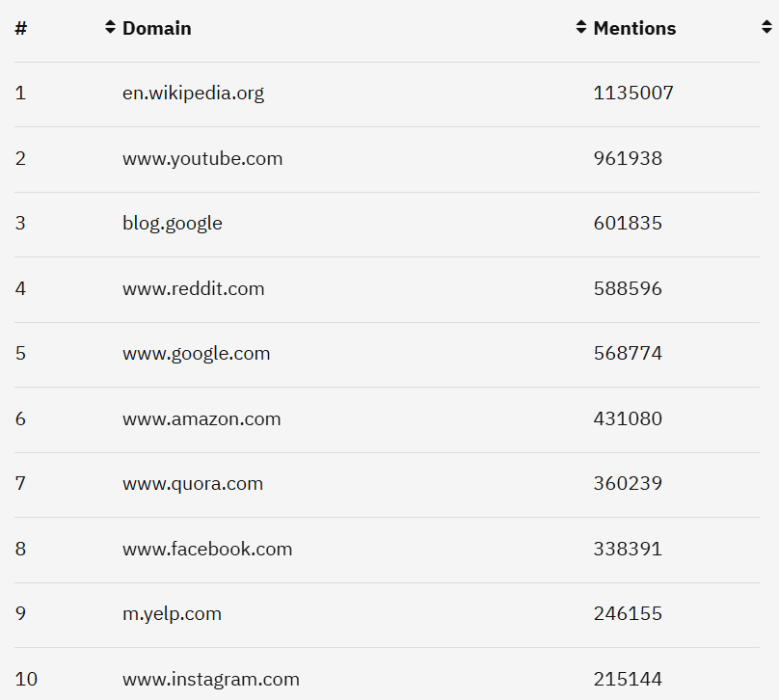Select the www.instagram.com entry
The image size is (779, 700).
click(x=211, y=679)
